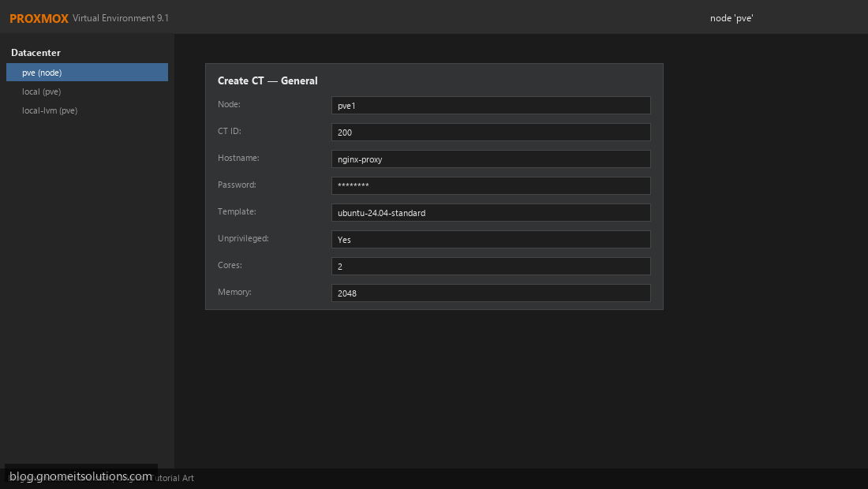Click the Cores field showing 2
The width and height of the screenshot is (868, 489).
click(x=491, y=266)
